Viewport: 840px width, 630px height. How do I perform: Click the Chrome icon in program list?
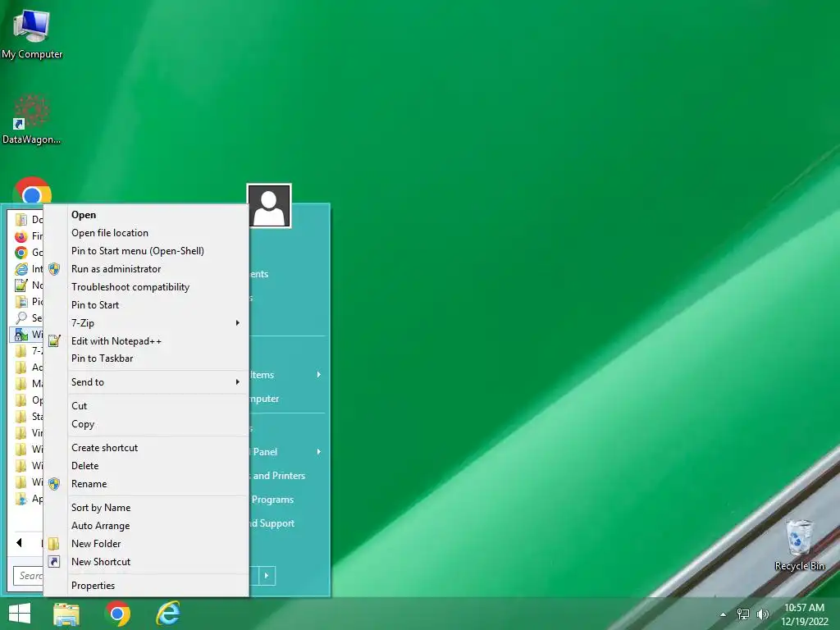click(21, 253)
